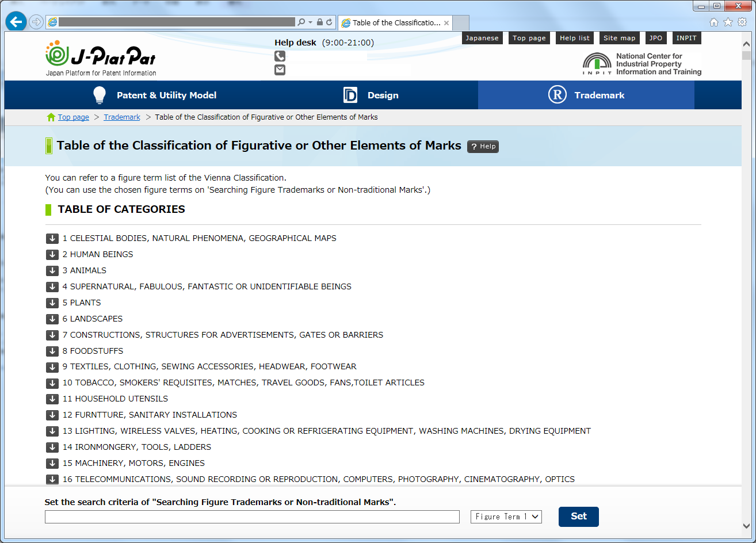Switch to the Design tab

coord(371,95)
